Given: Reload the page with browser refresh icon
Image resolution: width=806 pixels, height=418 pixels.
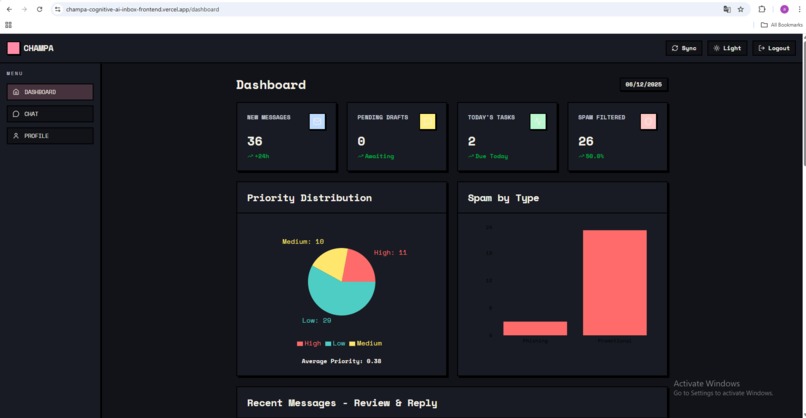Looking at the screenshot, I should (40, 9).
